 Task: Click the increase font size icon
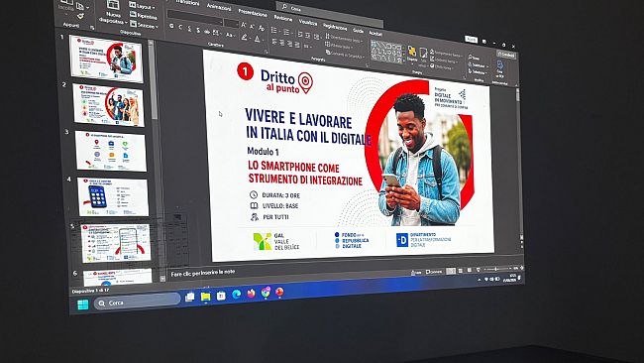tap(244, 25)
